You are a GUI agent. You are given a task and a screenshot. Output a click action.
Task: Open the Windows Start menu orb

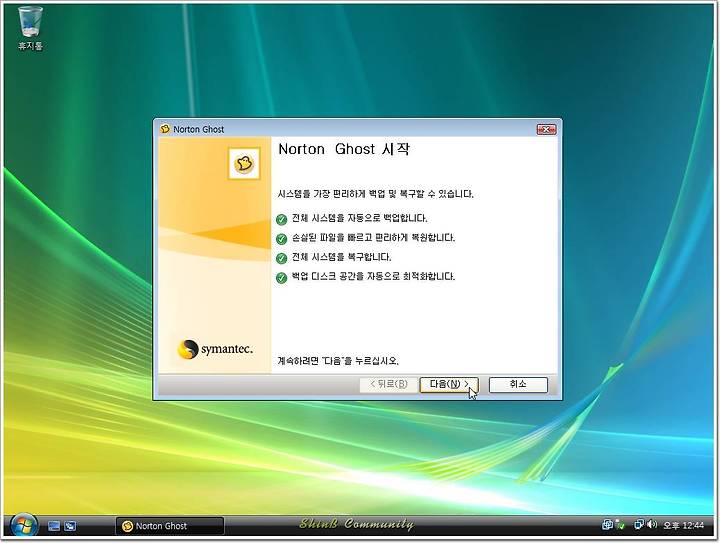pos(24,525)
